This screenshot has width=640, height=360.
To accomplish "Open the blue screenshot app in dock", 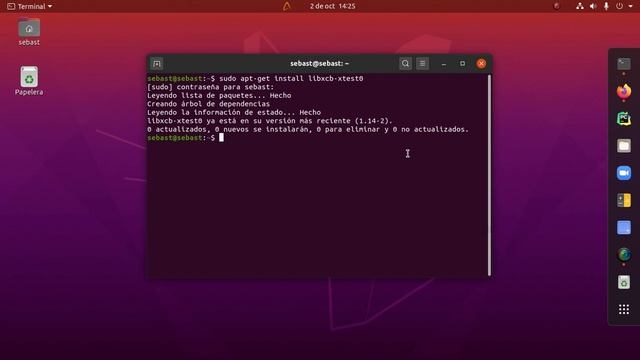I will click(x=624, y=227).
